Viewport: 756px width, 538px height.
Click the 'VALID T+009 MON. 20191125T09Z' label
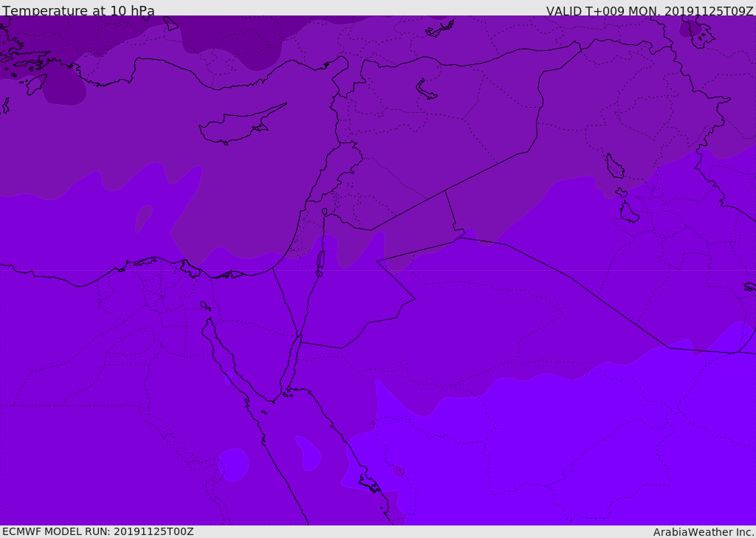point(650,11)
